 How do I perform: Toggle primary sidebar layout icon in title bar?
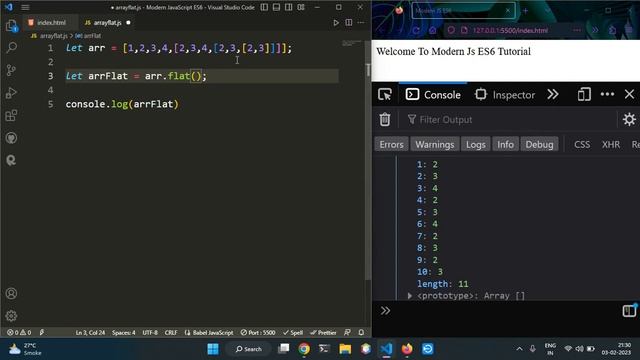tap(264, 7)
